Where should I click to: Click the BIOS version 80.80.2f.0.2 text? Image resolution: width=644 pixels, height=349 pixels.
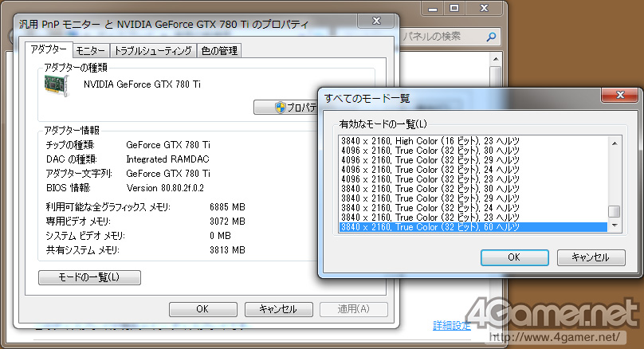tap(165, 188)
